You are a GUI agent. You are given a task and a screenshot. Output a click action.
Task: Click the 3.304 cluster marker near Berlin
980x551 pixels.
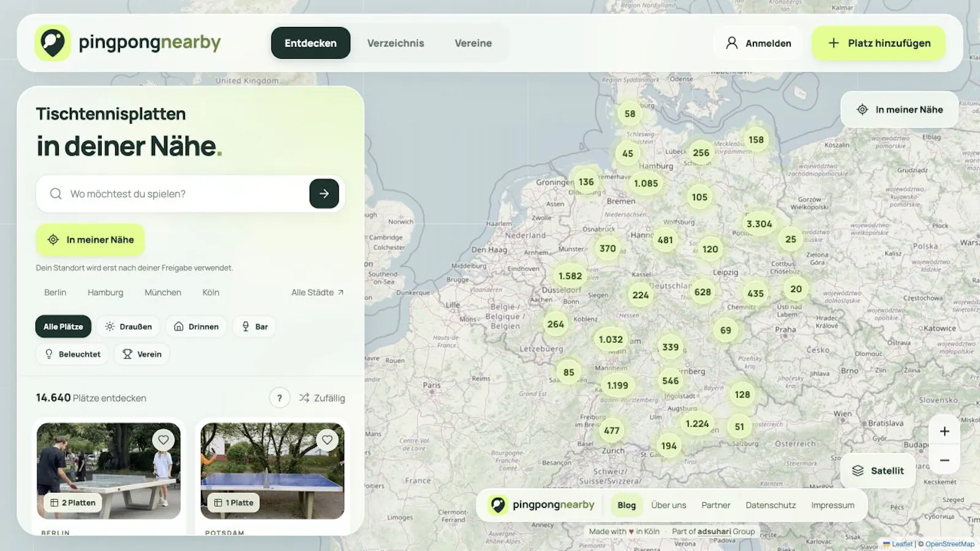click(759, 224)
